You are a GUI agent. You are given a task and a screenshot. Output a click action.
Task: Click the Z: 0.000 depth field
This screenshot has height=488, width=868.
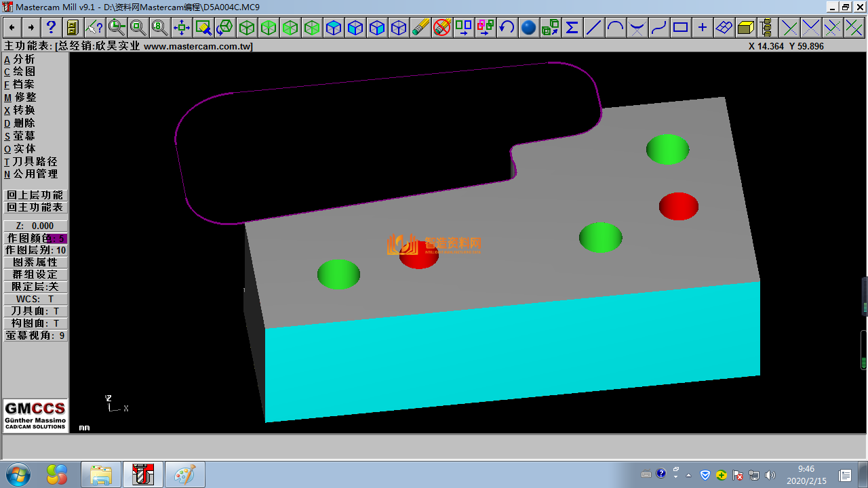tap(35, 226)
